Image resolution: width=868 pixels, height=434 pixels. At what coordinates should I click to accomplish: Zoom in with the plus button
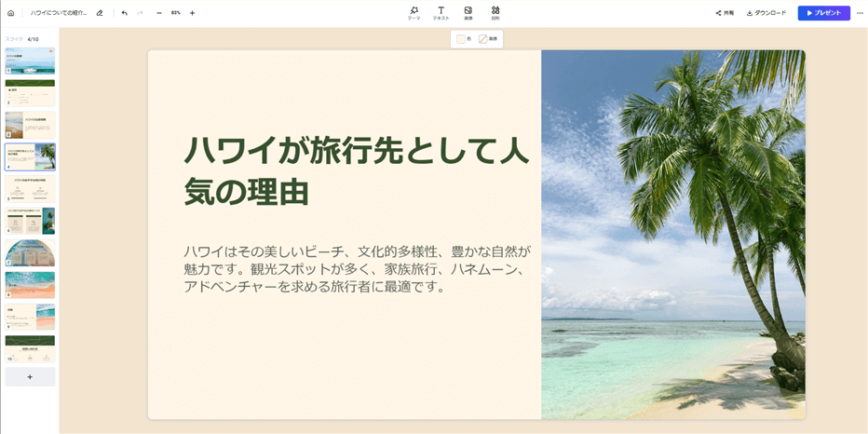pyautogui.click(x=192, y=13)
